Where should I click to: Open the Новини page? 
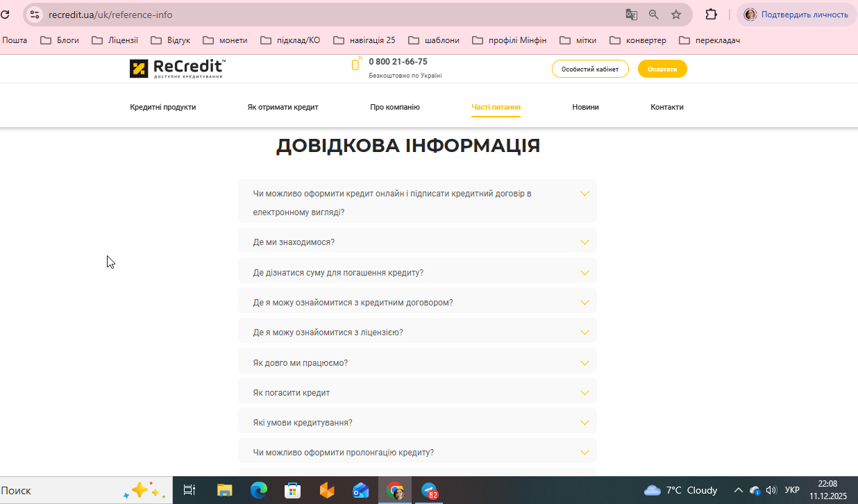(x=585, y=107)
